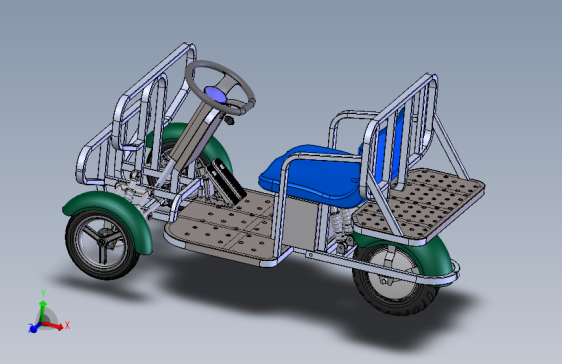Screen dimensions: 562x364
Task: Select the black foot pedal
Action: click(227, 181)
